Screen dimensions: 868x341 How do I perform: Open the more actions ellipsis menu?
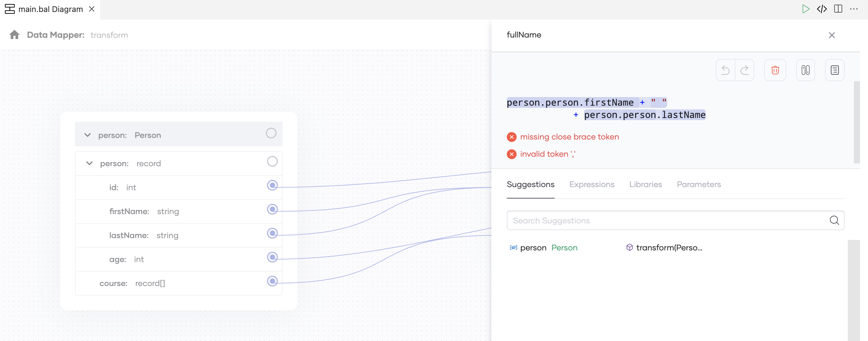(854, 9)
